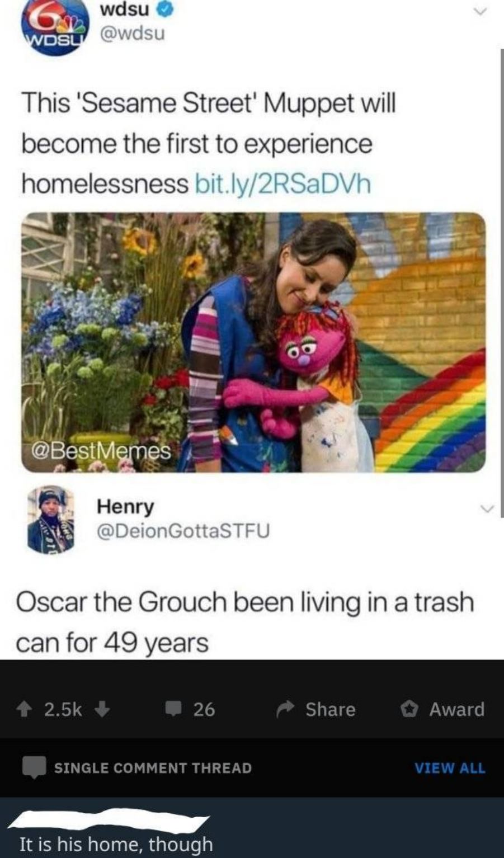Expand Henry's tweet options chevron
The image size is (504, 858).
[x=488, y=508]
